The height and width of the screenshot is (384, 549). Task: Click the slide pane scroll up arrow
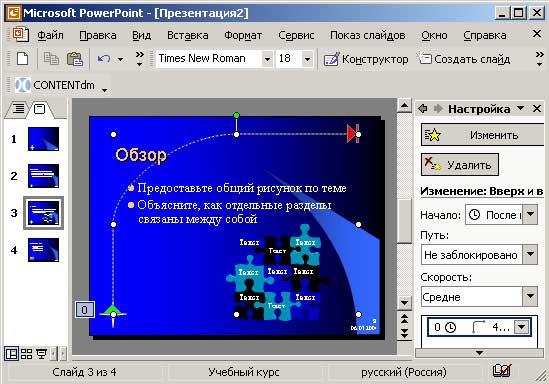coord(404,105)
